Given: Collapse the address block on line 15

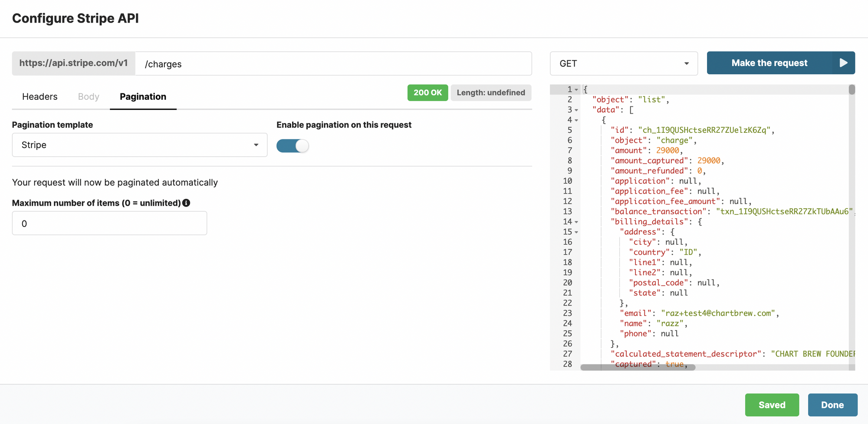Looking at the screenshot, I should (576, 232).
